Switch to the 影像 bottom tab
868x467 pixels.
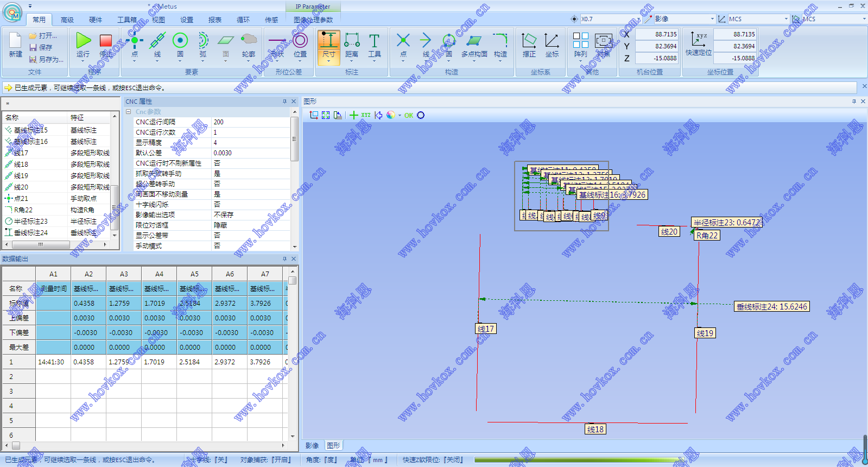point(312,446)
